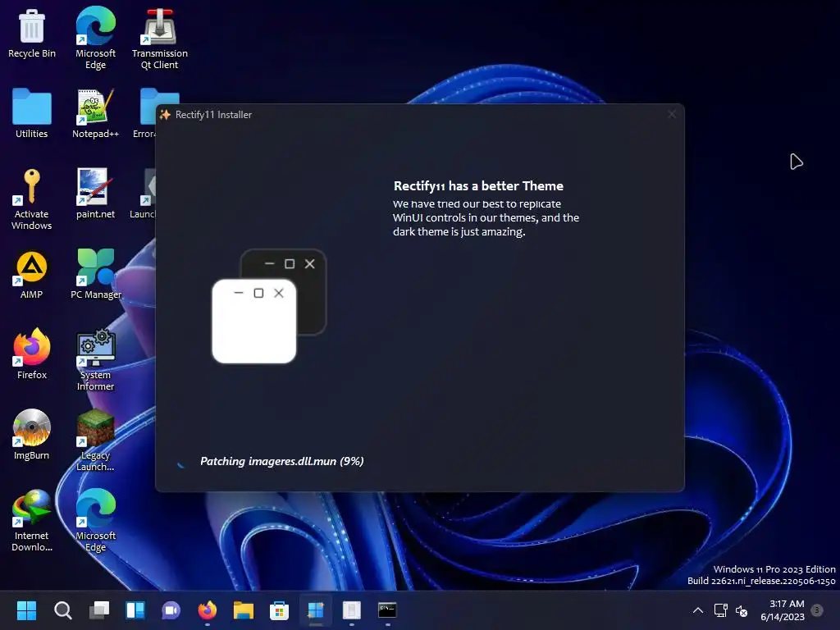Open partially hidden Error folder on desktop
840x630 pixels.
[146, 113]
